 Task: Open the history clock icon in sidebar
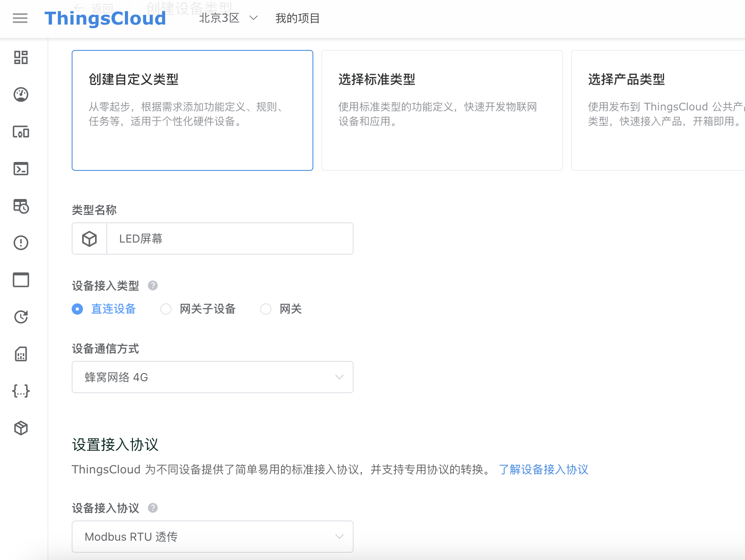(21, 317)
